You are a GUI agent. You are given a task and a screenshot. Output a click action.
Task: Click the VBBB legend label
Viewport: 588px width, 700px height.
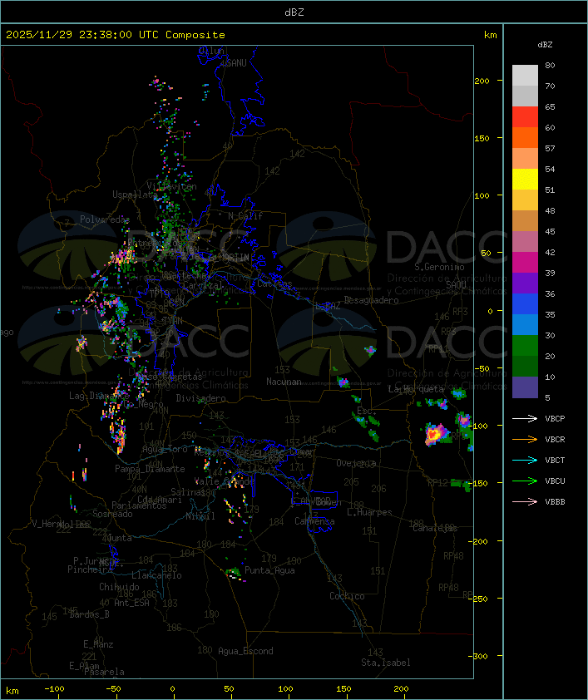[555, 502]
